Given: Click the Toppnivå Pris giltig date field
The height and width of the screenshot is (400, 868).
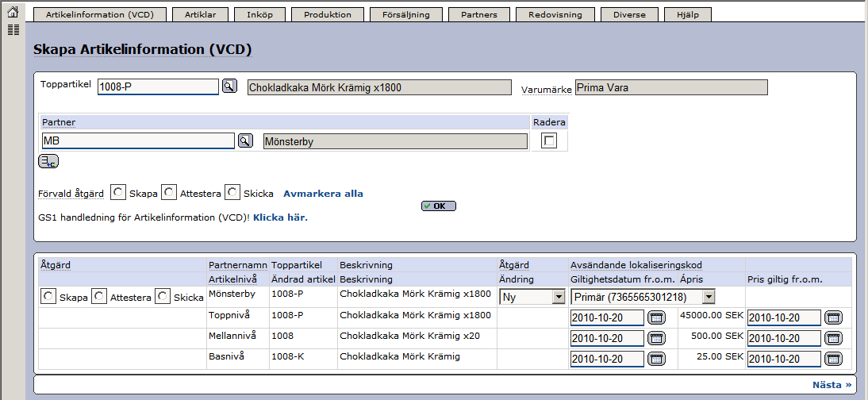Looking at the screenshot, I should [785, 318].
